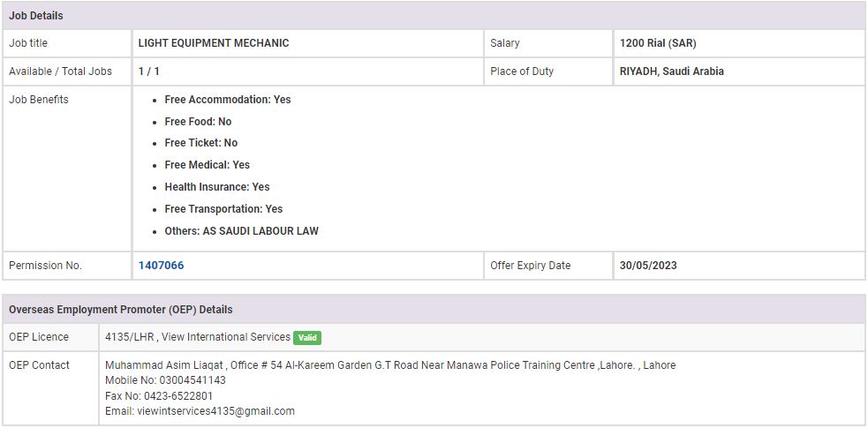Click the green Valid licence badge
868x428 pixels.
click(x=307, y=338)
